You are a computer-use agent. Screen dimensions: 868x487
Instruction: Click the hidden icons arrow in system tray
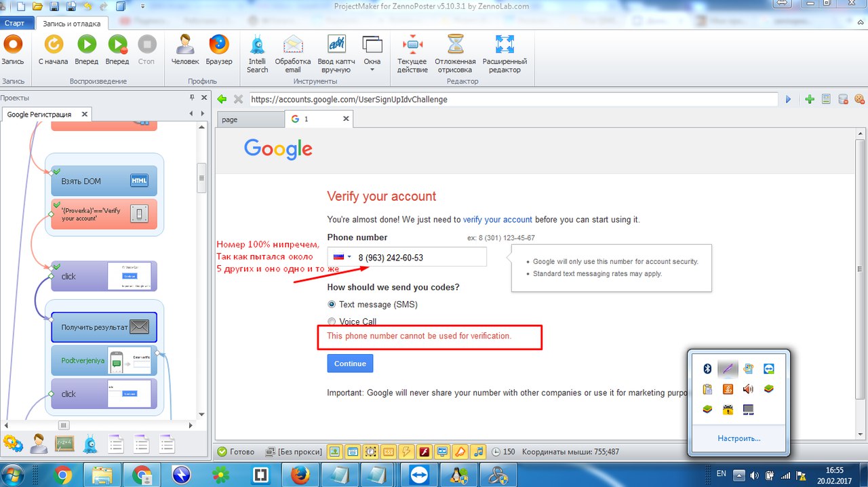[x=740, y=475]
